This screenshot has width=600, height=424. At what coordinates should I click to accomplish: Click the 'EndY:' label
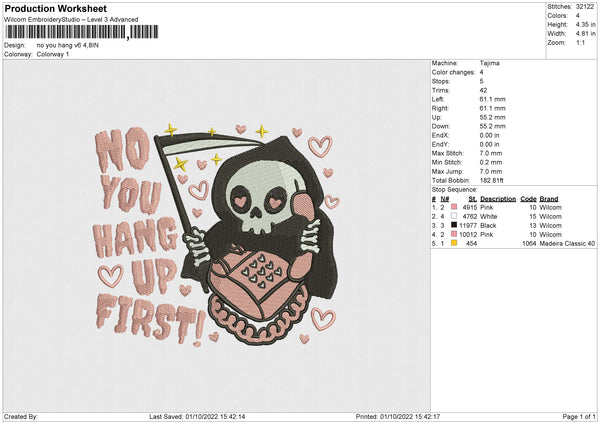coord(440,144)
